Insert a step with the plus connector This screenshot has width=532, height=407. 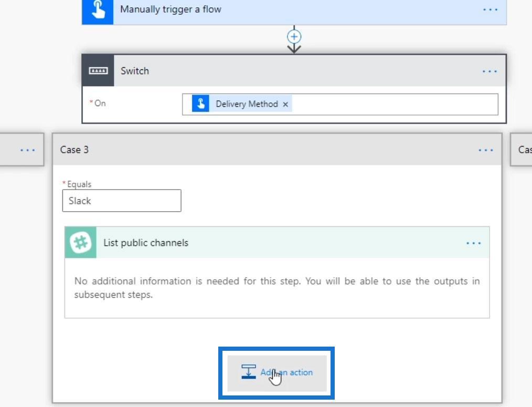coord(294,36)
